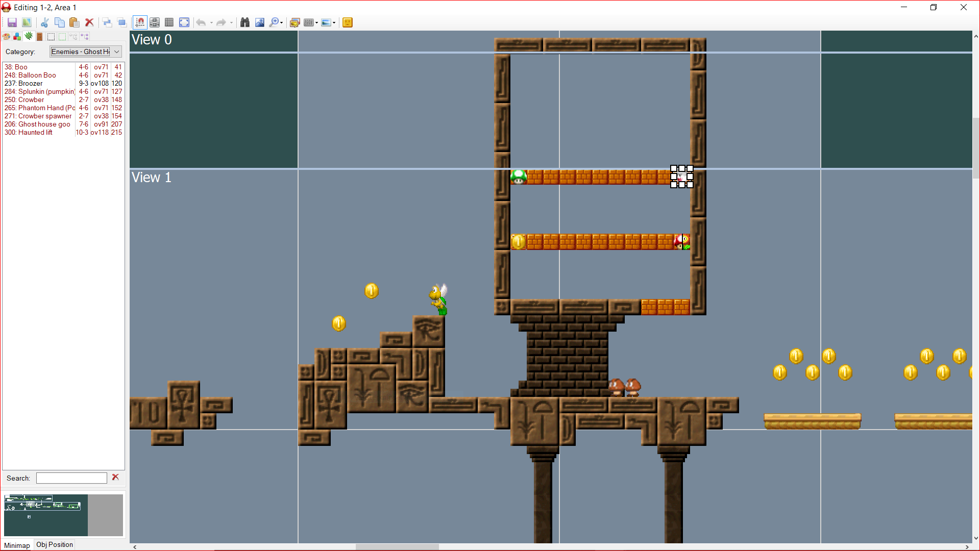
Task: Toggle grid display icon
Action: tap(169, 22)
